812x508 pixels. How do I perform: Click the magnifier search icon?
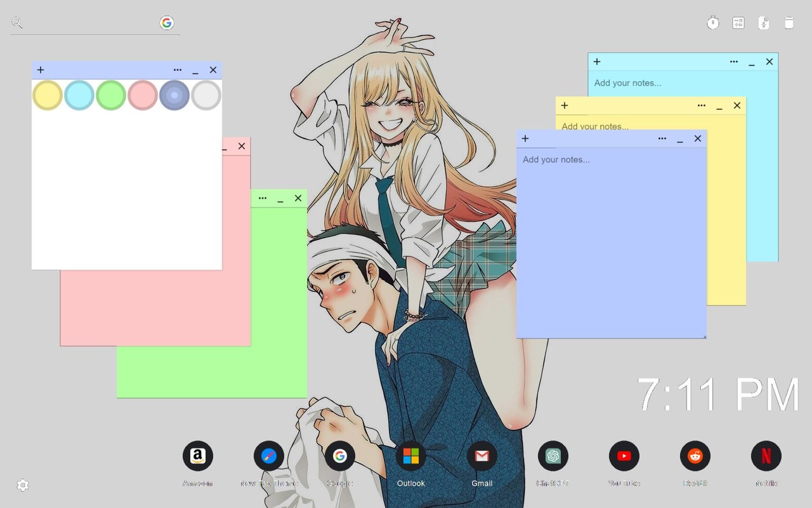click(17, 23)
